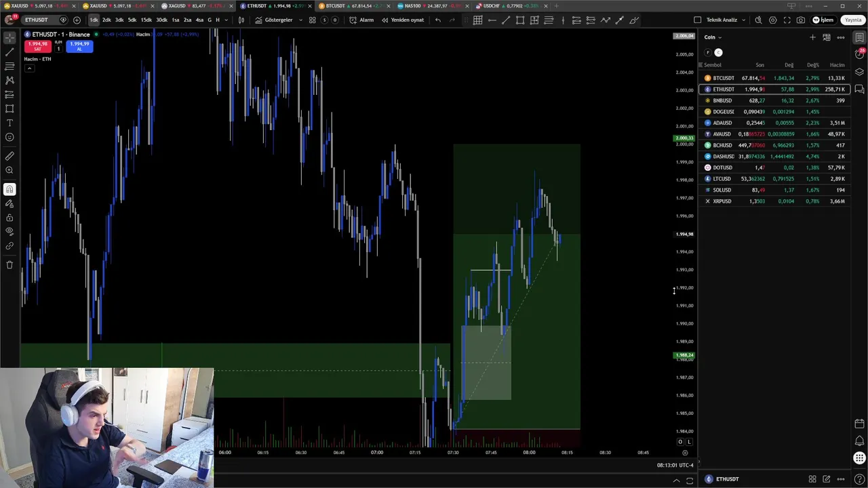The height and width of the screenshot is (488, 868).
Task: Select the 4sa timeframe
Action: point(199,20)
